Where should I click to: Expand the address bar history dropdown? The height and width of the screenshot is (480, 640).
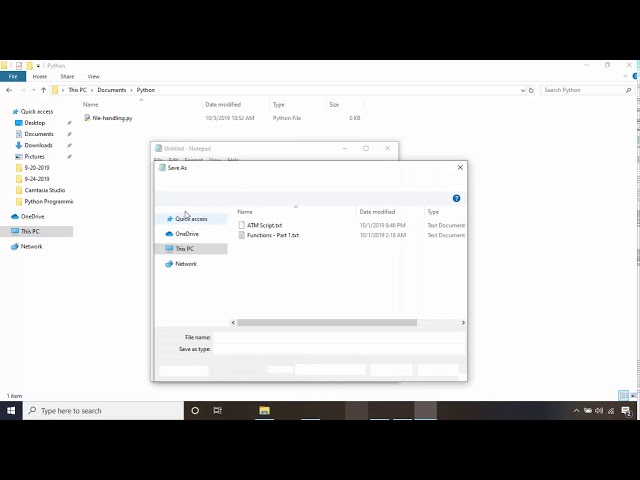click(523, 90)
